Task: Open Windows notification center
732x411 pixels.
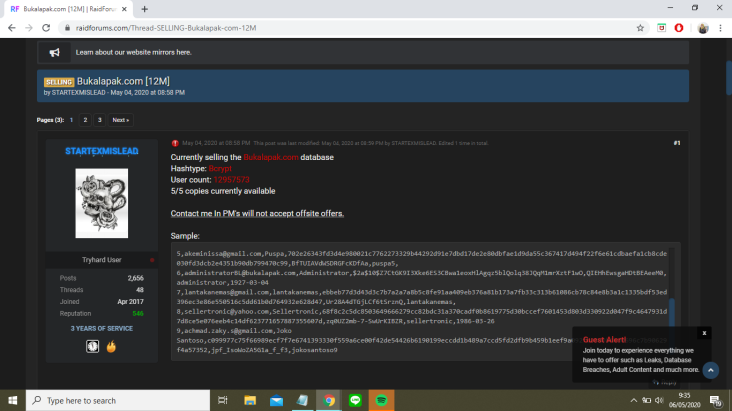Action: tap(715, 401)
